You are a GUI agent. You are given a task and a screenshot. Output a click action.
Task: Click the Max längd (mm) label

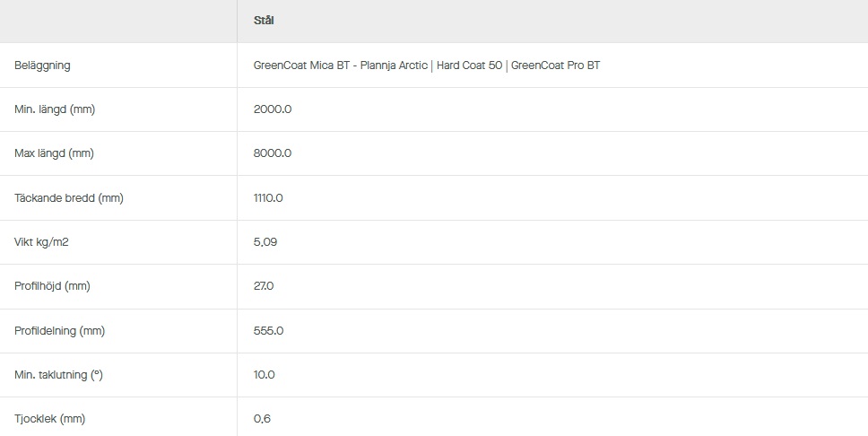click(54, 153)
